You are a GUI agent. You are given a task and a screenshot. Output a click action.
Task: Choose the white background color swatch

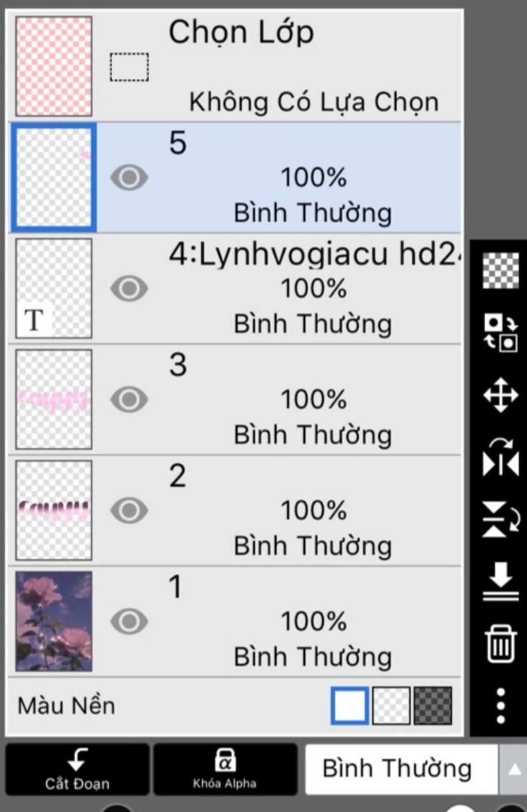pos(350,705)
